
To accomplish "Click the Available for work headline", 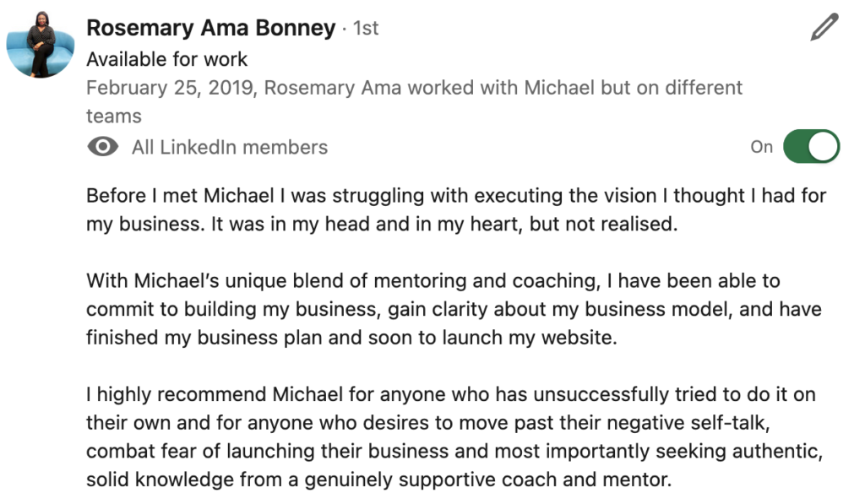I will (166, 59).
